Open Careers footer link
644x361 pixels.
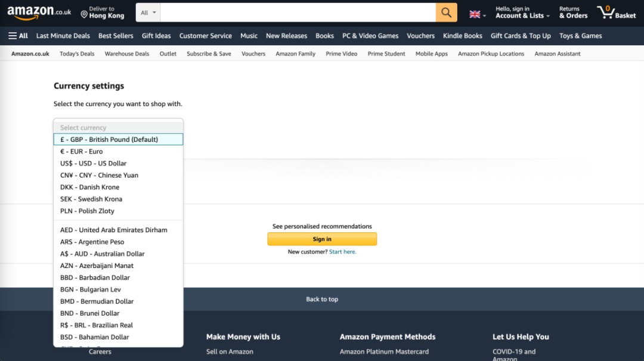click(100, 351)
